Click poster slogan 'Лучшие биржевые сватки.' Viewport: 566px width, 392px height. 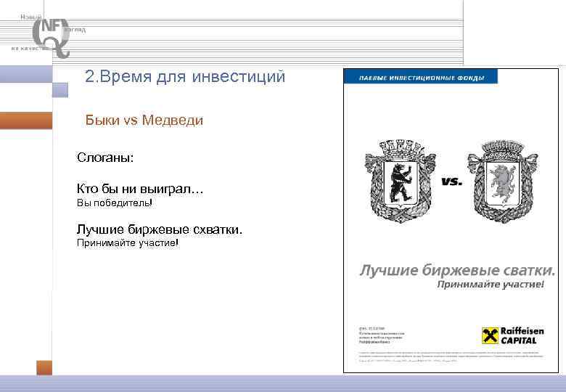457,270
